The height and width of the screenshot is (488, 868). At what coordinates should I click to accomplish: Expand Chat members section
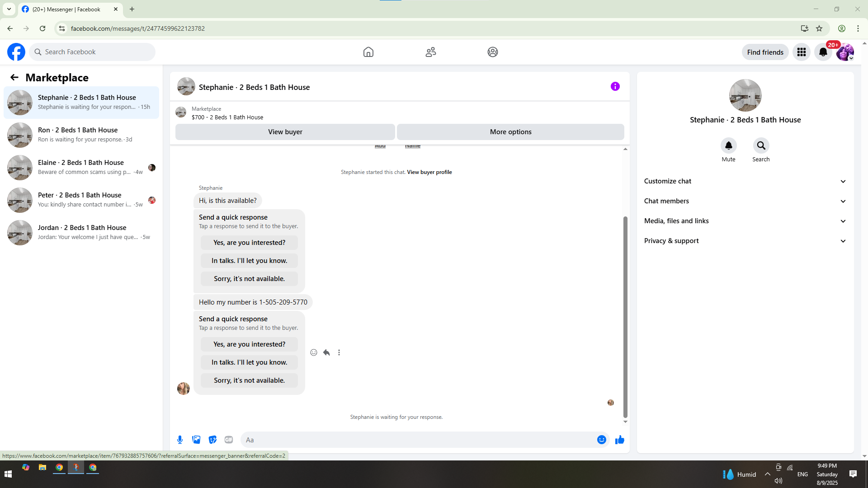click(x=745, y=201)
